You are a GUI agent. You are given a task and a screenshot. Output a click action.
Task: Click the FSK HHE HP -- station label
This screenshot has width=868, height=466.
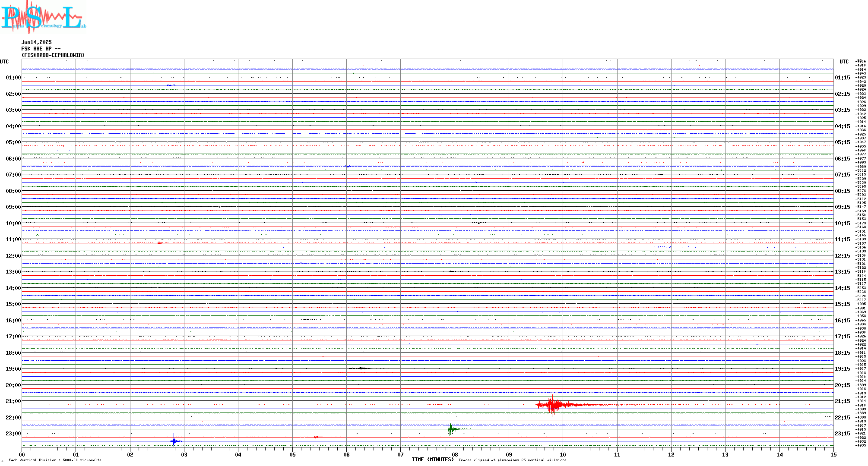click(41, 49)
